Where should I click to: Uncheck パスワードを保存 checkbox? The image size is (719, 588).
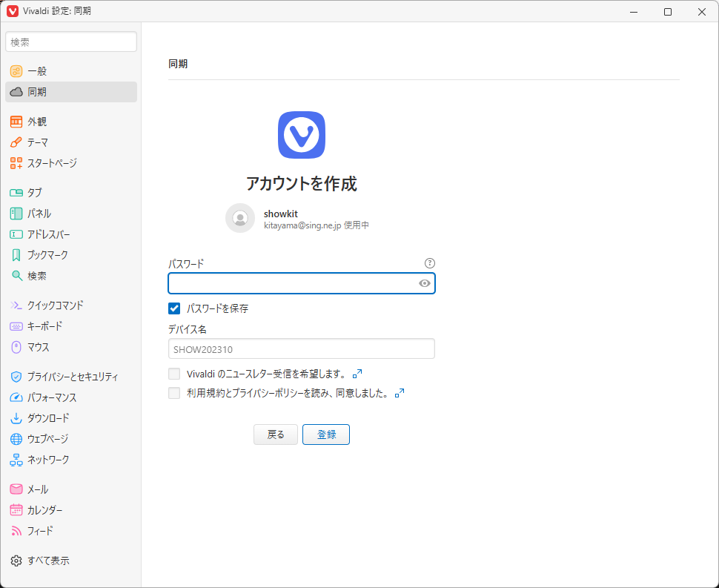pos(174,308)
